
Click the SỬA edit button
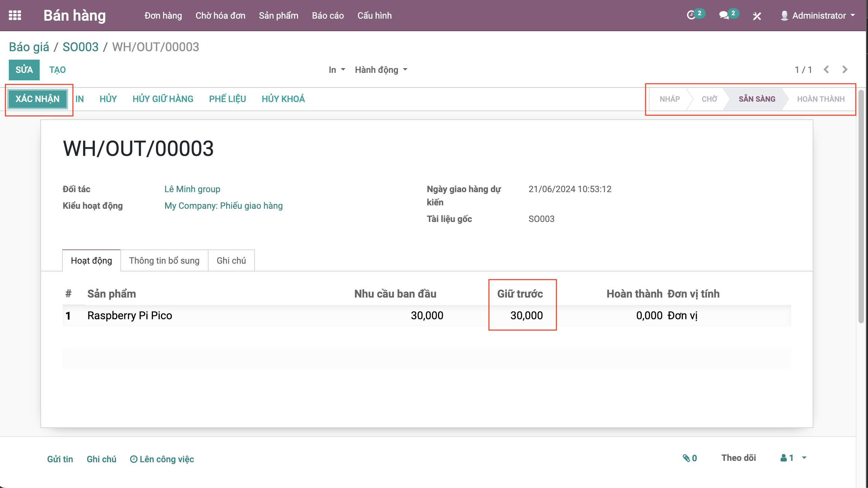point(24,70)
